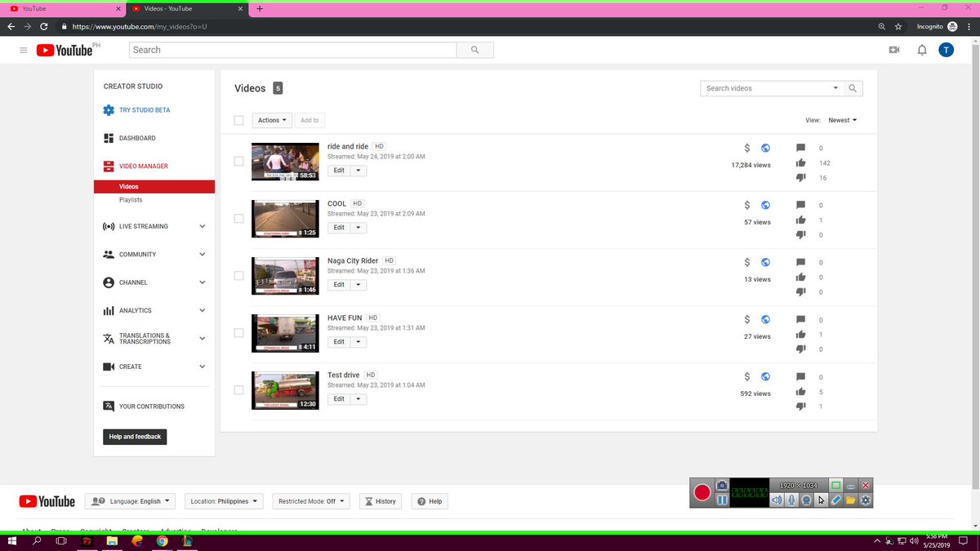Toggle recorder mouse cursor capture icon
Image resolution: width=980 pixels, height=551 pixels.
point(821,500)
